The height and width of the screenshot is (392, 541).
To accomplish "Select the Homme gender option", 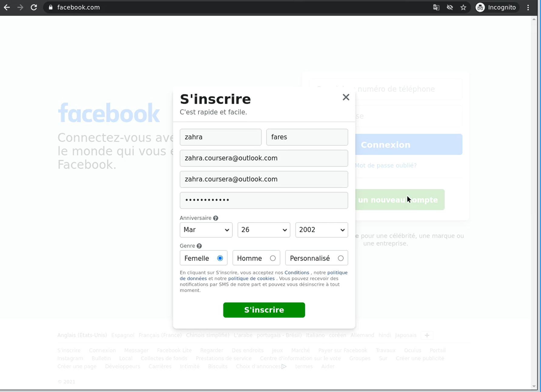I will [256, 258].
